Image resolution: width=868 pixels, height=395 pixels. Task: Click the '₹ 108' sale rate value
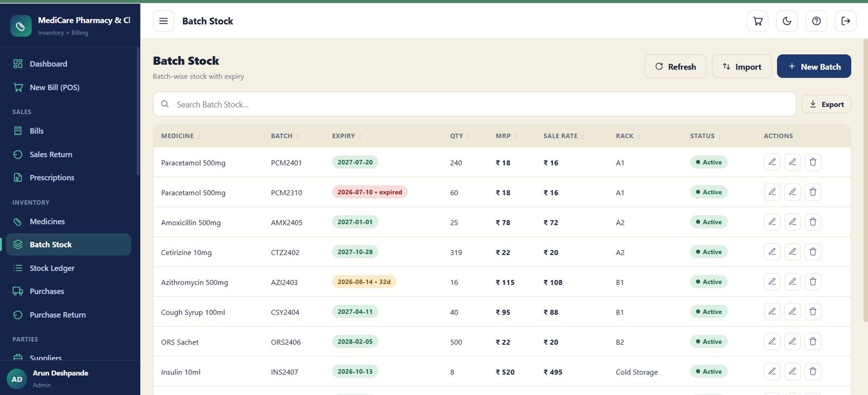point(553,282)
